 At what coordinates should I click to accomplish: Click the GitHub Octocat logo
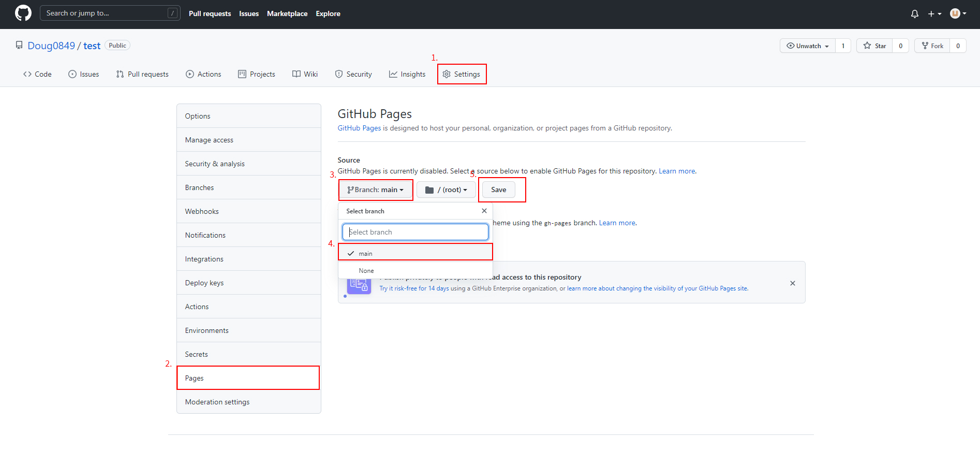coord(23,13)
